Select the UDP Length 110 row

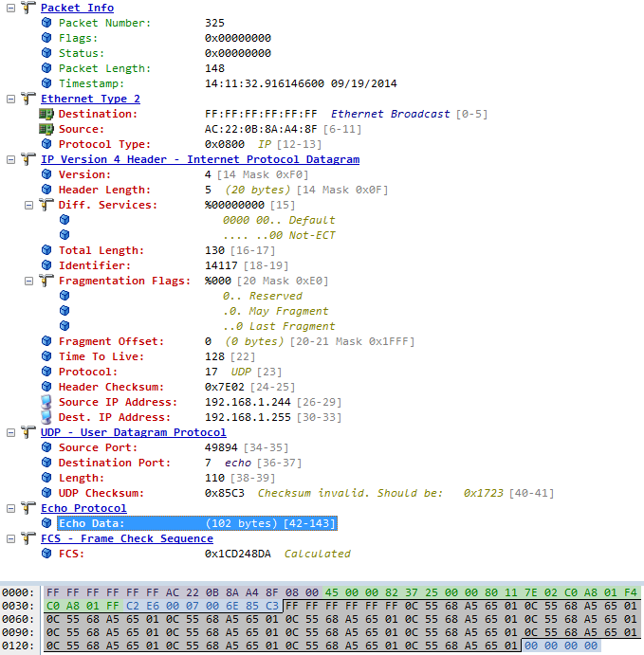[167, 478]
